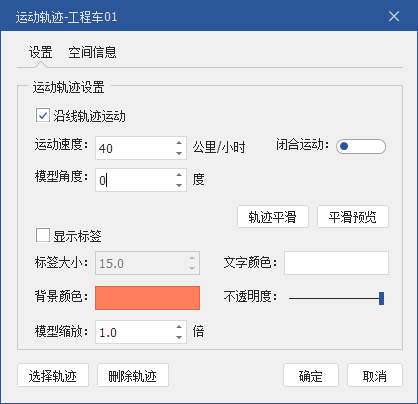Switch to the 空间信息 tab
Viewport: 418px width, 404px height.
point(92,52)
